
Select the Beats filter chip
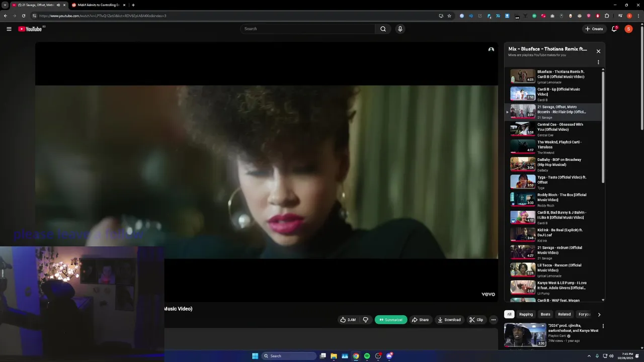click(x=545, y=314)
